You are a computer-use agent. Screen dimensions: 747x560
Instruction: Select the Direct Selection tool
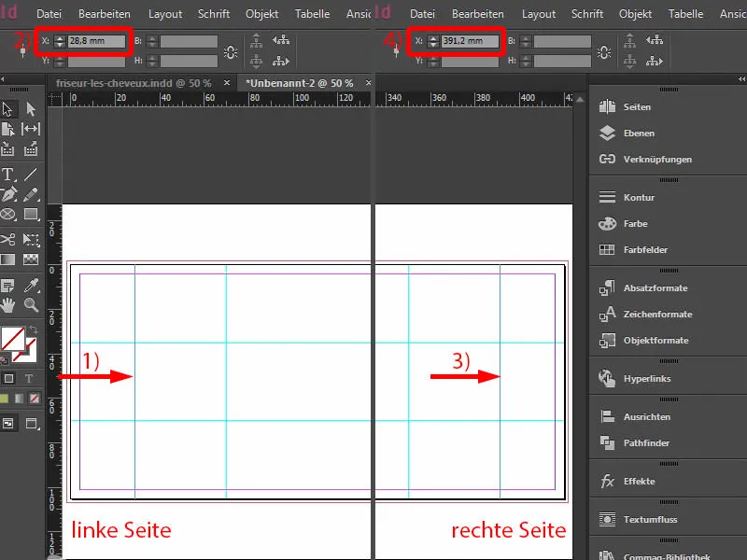[31, 109]
